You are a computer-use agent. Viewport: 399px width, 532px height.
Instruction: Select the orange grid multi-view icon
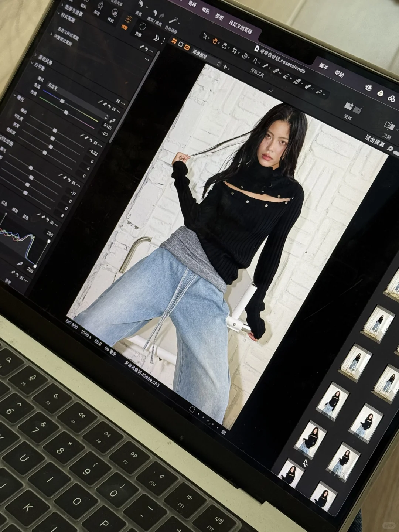[x=174, y=41]
